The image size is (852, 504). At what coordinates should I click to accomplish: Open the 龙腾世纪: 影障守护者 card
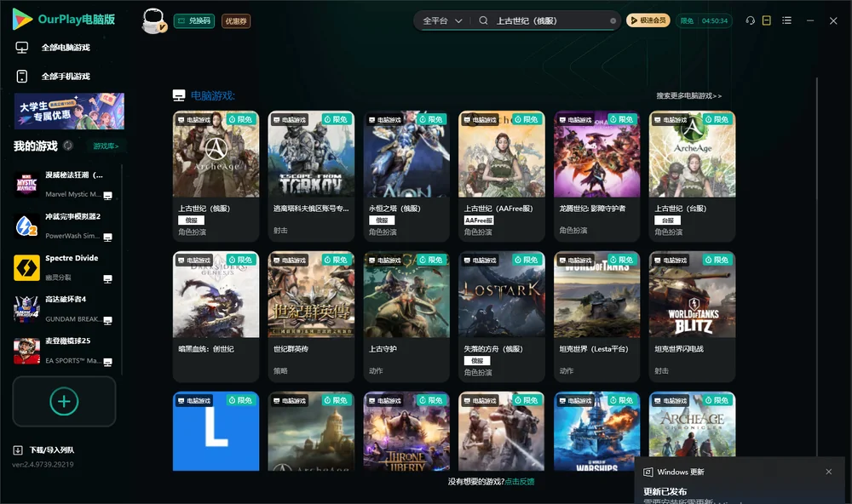pos(596,176)
